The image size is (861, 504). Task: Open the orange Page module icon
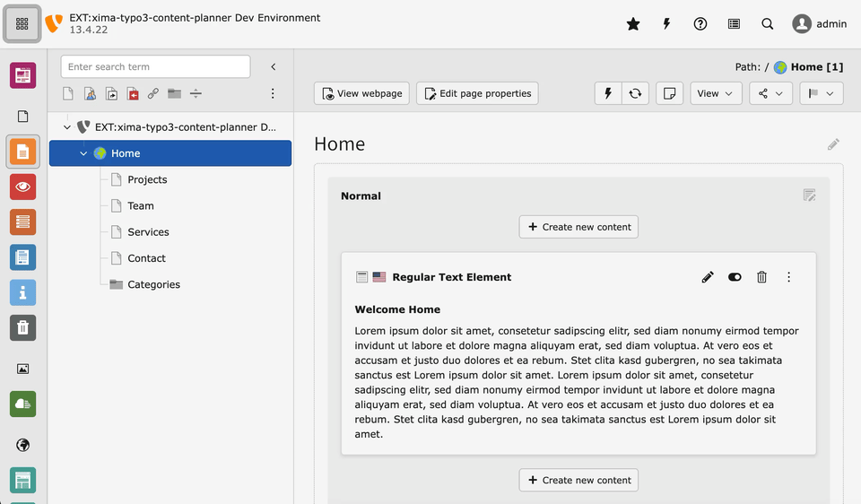[x=22, y=152]
